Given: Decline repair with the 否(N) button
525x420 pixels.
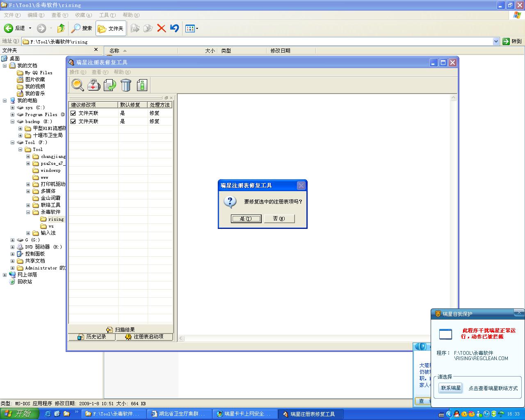Looking at the screenshot, I should tap(279, 219).
